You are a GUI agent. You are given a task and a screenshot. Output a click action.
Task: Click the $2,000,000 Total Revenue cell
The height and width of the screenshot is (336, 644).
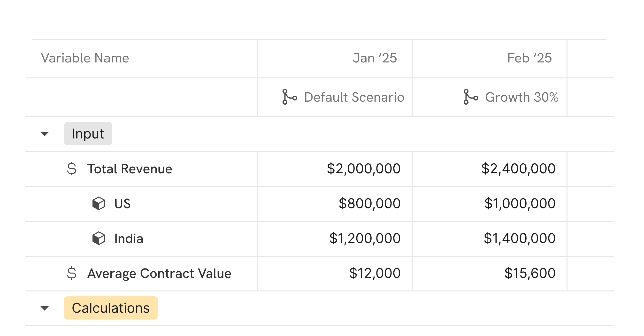(x=363, y=169)
